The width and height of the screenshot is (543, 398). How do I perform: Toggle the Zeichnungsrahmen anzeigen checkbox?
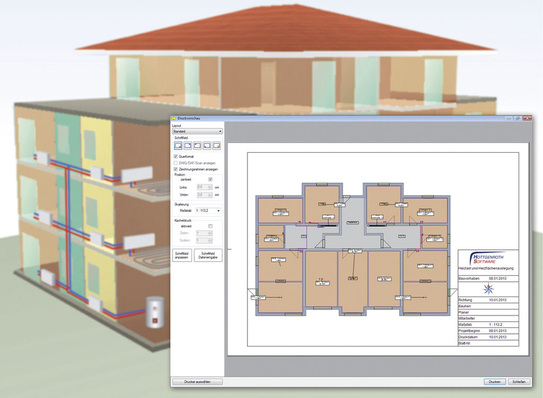pyautogui.click(x=176, y=169)
